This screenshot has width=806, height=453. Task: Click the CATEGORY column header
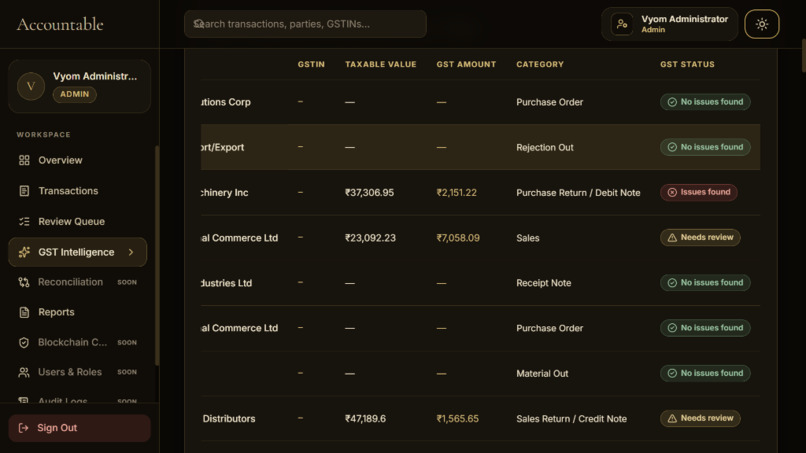[x=540, y=64]
